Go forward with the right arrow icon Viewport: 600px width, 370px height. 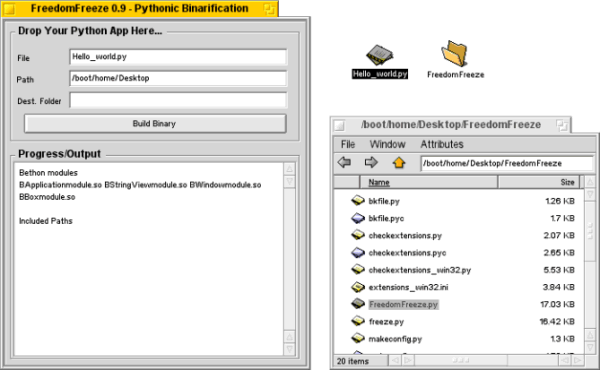point(371,163)
